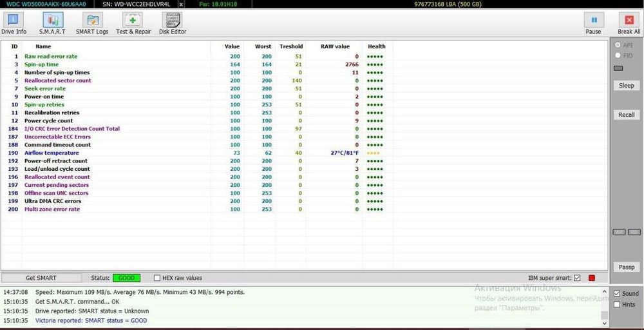
Task: Click log line 'Victoria reported: SMART status = GOOD'
Action: [91, 320]
